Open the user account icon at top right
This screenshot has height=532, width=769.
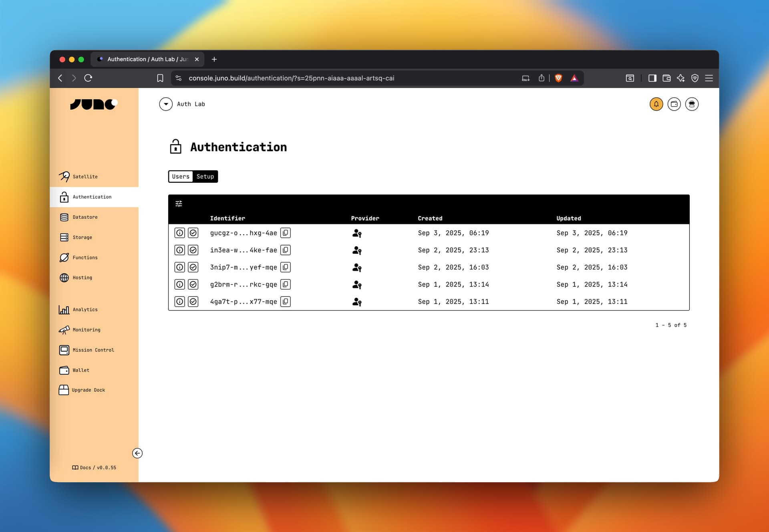pos(692,104)
